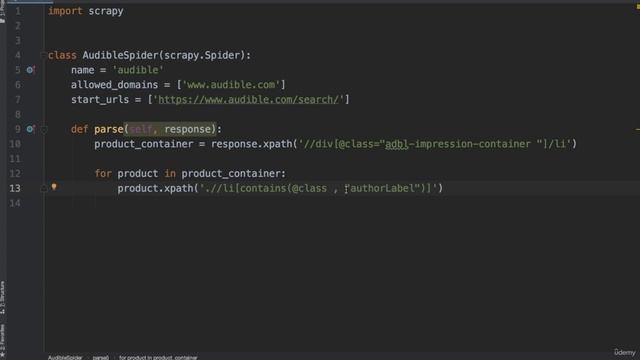
Task: Click 'allowed_domains' variable name
Action: coord(114,85)
